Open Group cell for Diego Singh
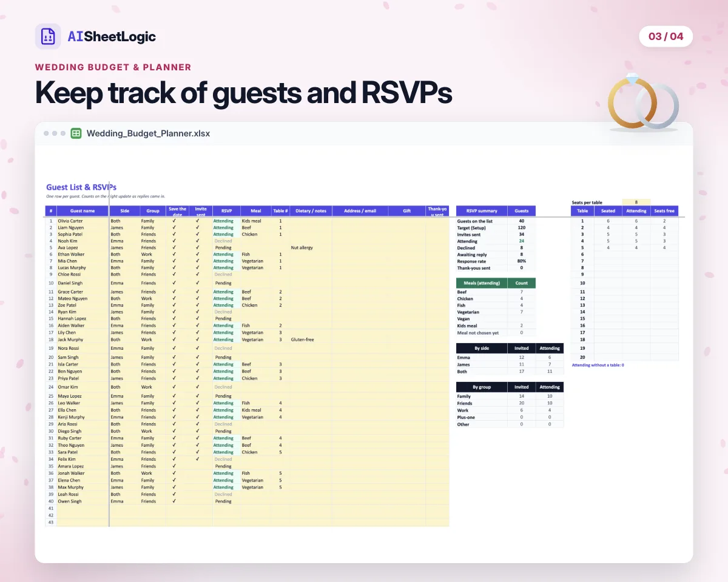This screenshot has width=728, height=582. (x=153, y=431)
